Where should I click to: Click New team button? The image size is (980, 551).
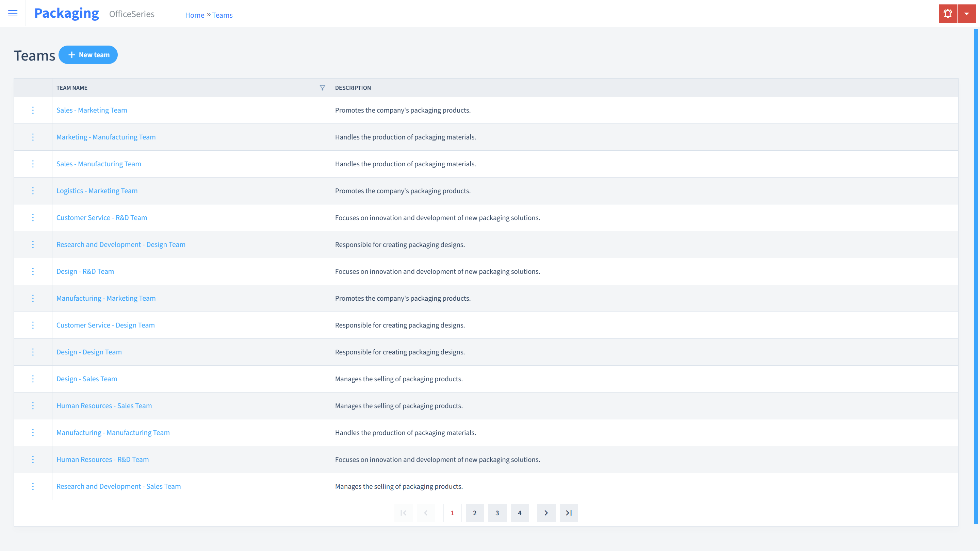[88, 54]
